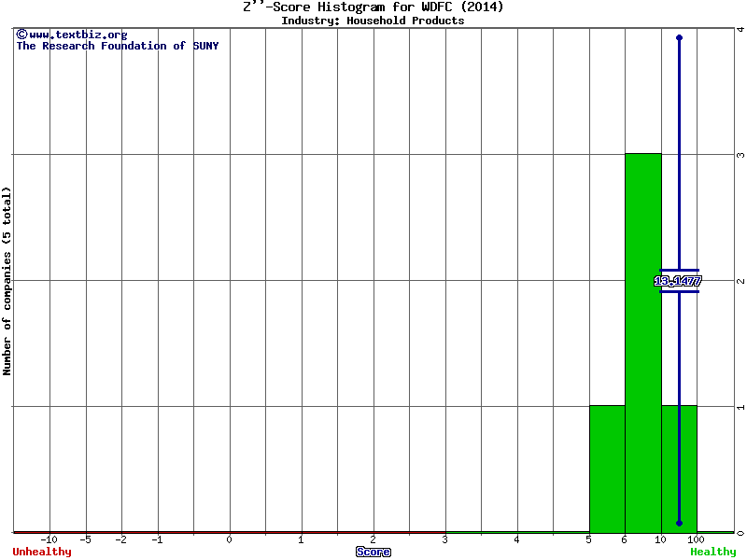The image size is (747, 560).
Task: Click the right y-axis tick label 2
Action: click(x=740, y=281)
